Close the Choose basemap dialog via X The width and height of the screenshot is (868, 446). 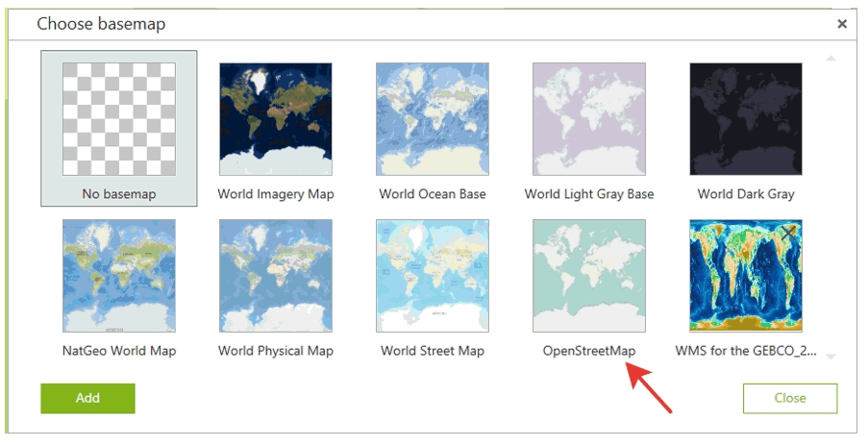(x=842, y=24)
